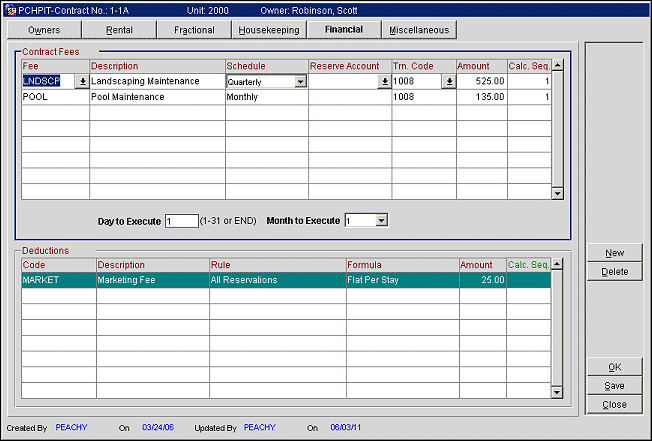Image resolution: width=652 pixels, height=441 pixels.
Task: Click the New button
Action: (614, 253)
